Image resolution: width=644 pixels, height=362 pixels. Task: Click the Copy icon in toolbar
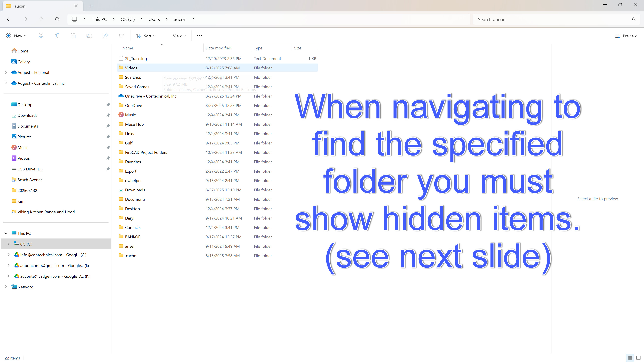click(57, 36)
